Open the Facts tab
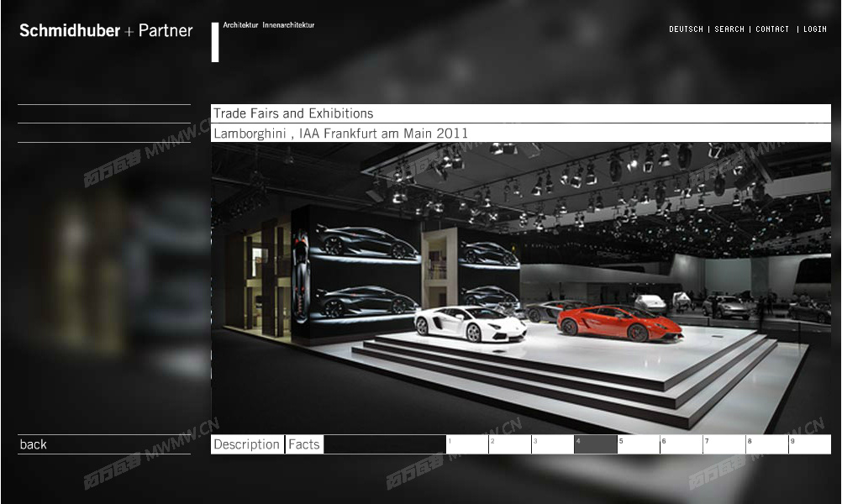The height and width of the screenshot is (504, 842). pyautogui.click(x=304, y=444)
